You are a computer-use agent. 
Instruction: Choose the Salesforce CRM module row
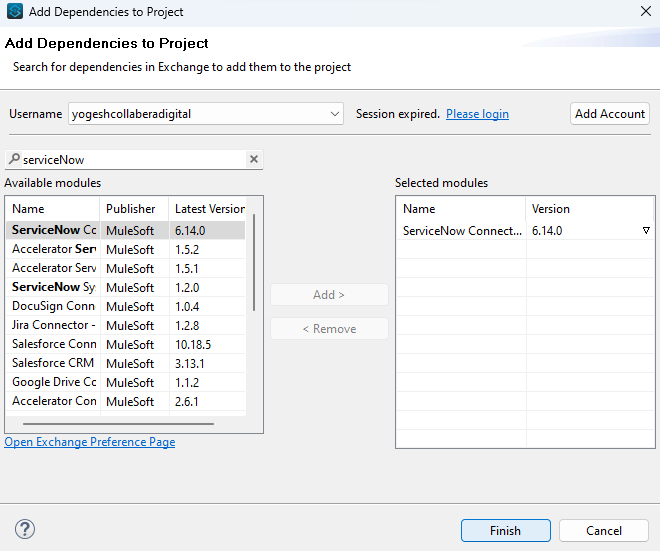click(54, 363)
